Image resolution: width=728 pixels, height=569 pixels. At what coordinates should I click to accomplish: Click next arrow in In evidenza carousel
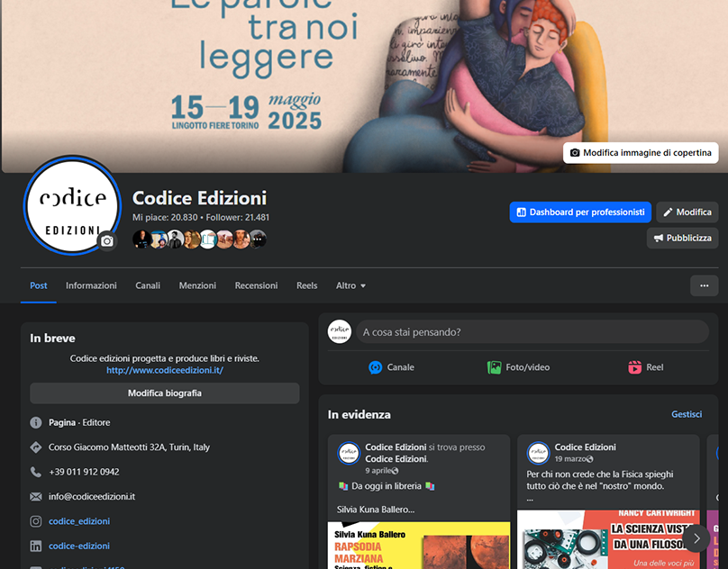tap(696, 538)
